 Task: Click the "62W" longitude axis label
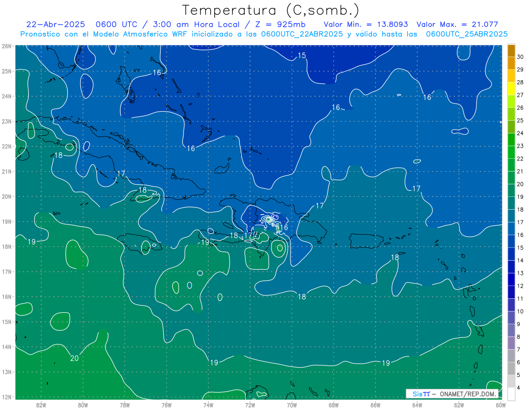click(x=459, y=405)
